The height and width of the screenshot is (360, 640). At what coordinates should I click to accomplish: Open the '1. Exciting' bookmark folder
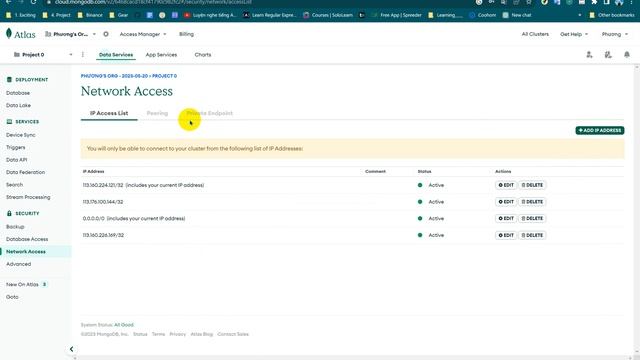[x=21, y=15]
